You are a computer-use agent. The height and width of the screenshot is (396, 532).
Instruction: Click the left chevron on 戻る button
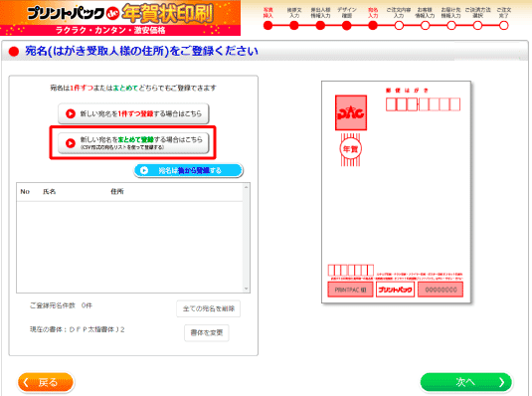pos(26,383)
